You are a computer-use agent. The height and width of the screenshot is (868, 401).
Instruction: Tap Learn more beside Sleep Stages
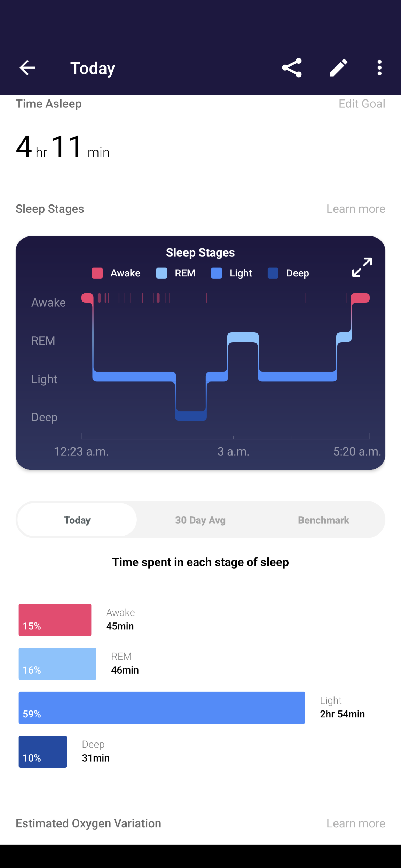356,209
